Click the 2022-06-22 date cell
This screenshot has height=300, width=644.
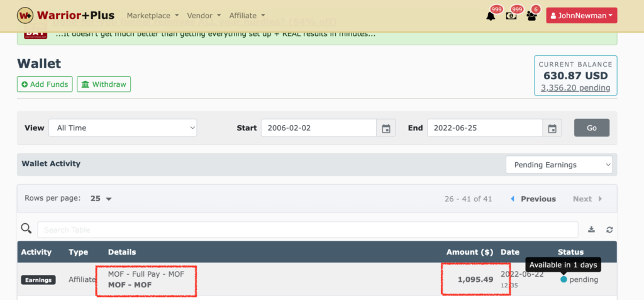[522, 274]
